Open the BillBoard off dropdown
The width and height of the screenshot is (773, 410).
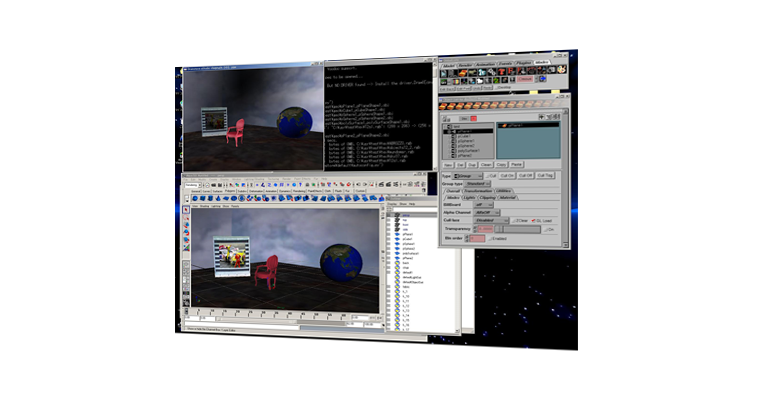[484, 203]
